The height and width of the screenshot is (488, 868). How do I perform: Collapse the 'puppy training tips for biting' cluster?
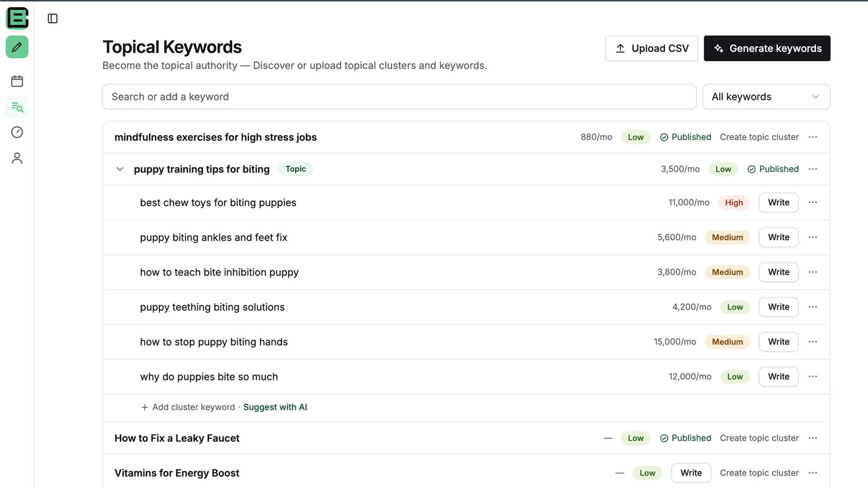pyautogui.click(x=120, y=169)
